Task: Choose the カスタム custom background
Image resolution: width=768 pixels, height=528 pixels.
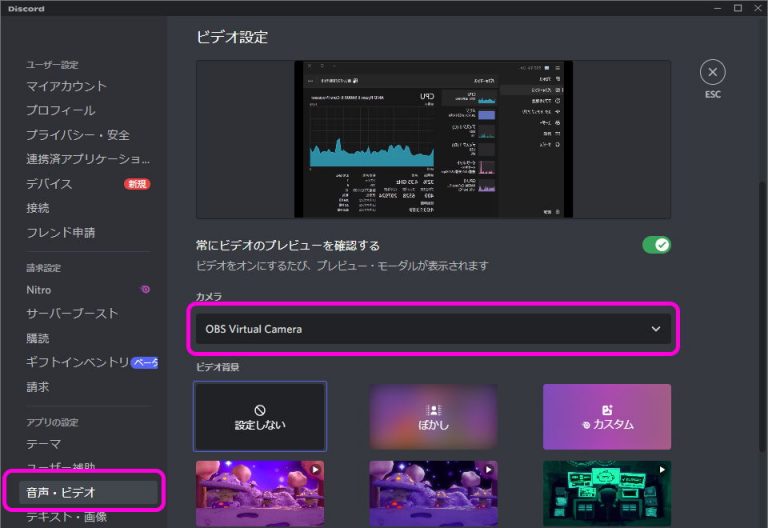Action: [x=607, y=417]
